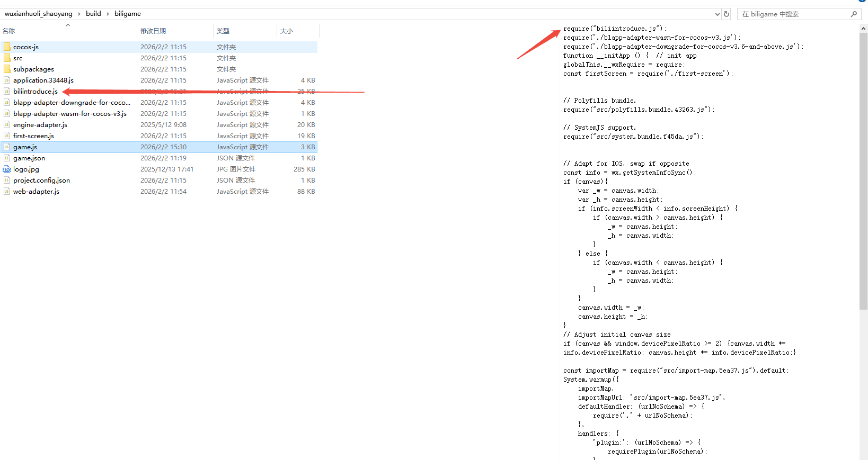Select game.js file name

pos(25,147)
